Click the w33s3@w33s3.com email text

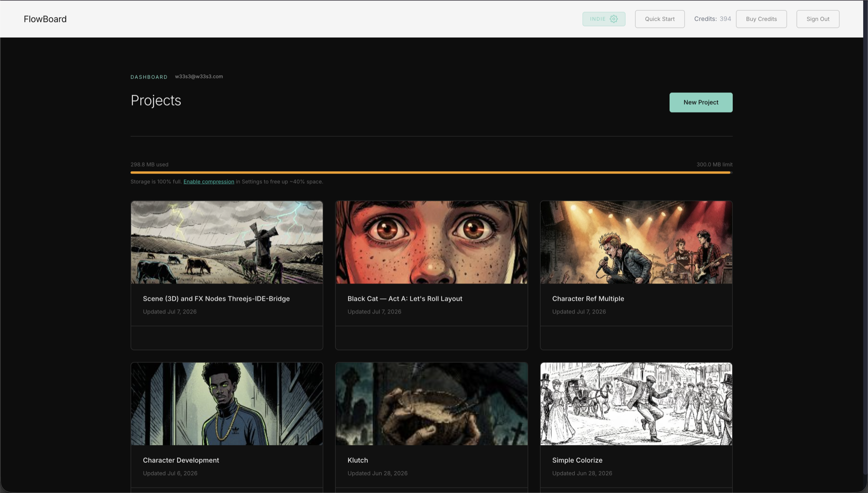pos(199,77)
